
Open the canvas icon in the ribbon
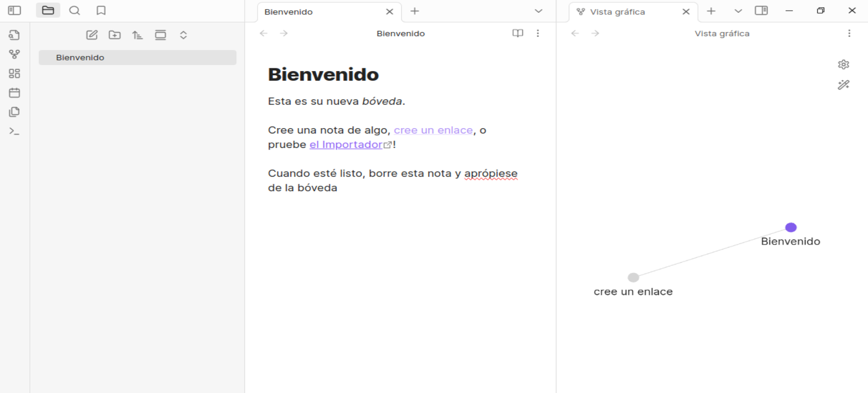point(14,74)
